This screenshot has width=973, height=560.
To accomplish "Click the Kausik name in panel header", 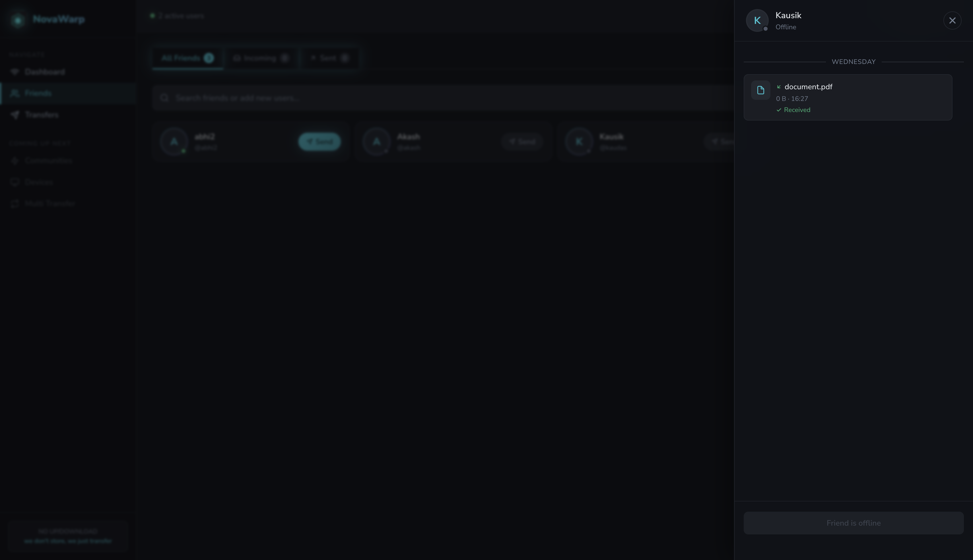I will click(x=788, y=15).
